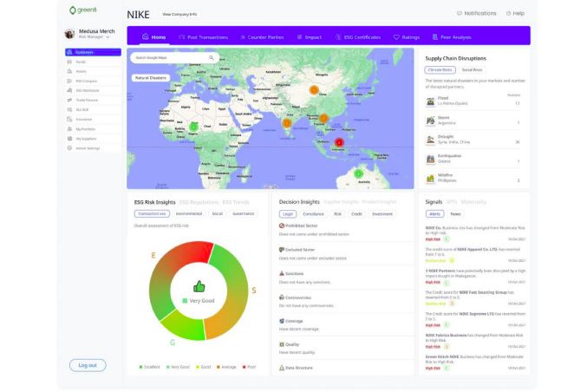Click the Wildfire disruption icon
The image size is (587, 392).
point(431,178)
